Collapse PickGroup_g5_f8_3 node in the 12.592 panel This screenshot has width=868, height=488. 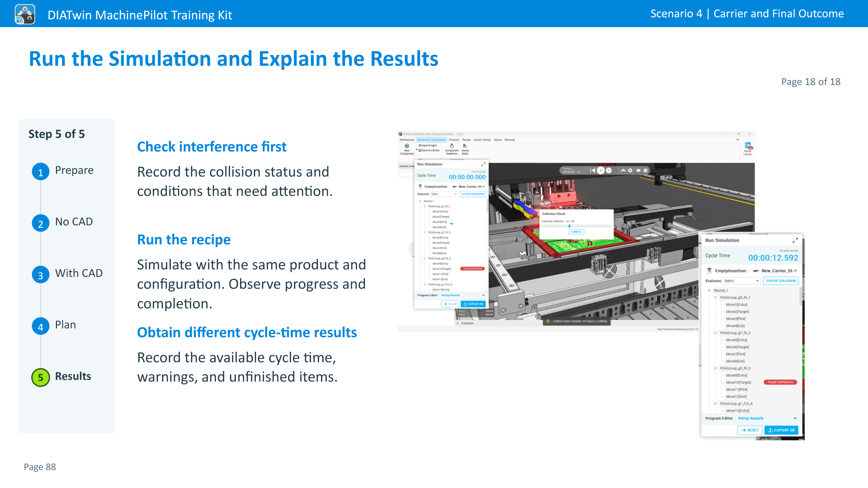(x=715, y=368)
